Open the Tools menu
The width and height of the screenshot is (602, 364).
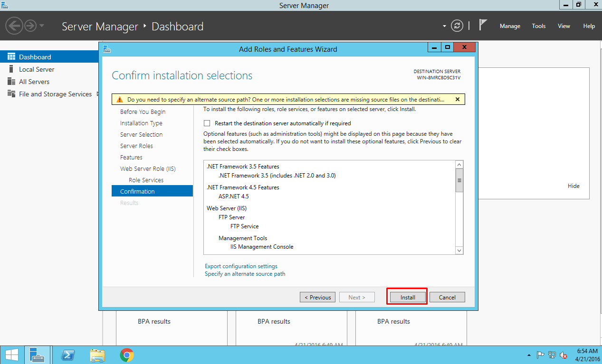click(x=538, y=26)
